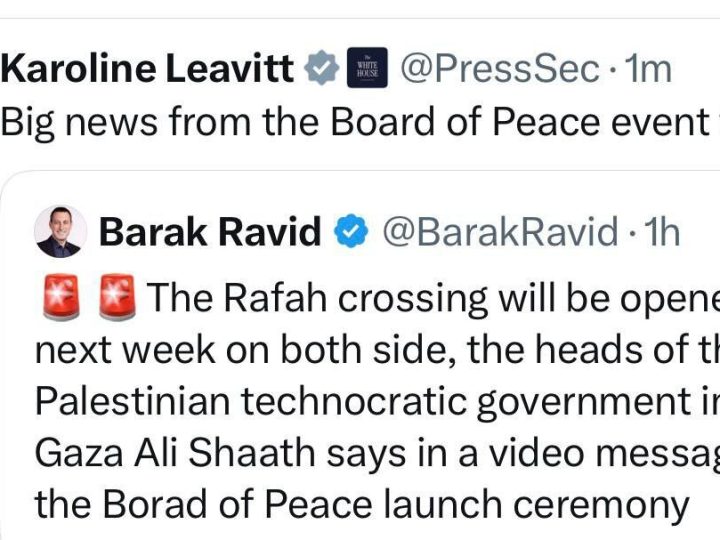Click the second red siren emoji
This screenshot has width=720, height=540.
click(x=118, y=299)
